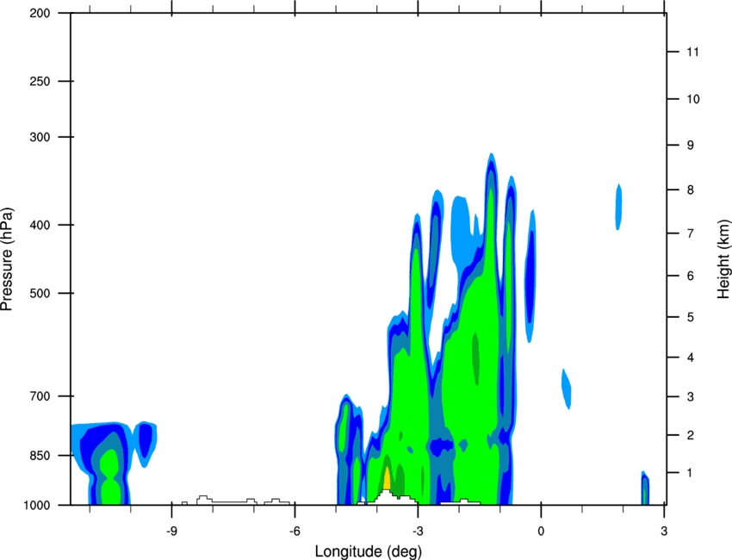Screen dimensions: 732x560
Task: Click the yellow maximum contour near -4 longitude
Action: (x=387, y=478)
